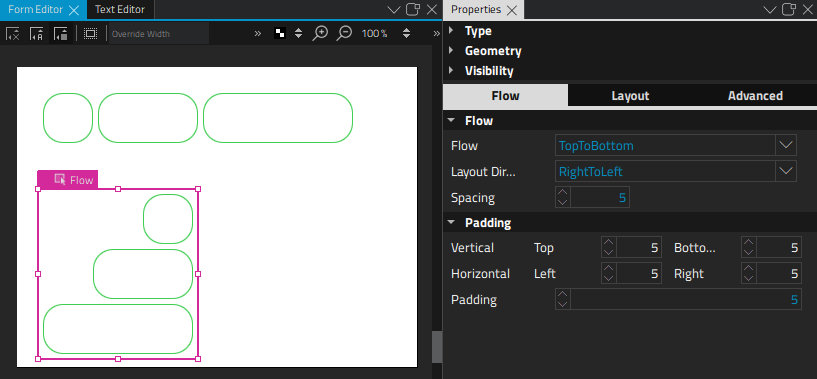Image resolution: width=817 pixels, height=379 pixels.
Task: Click the first toolbar icon with the X mark
Action: point(13,34)
